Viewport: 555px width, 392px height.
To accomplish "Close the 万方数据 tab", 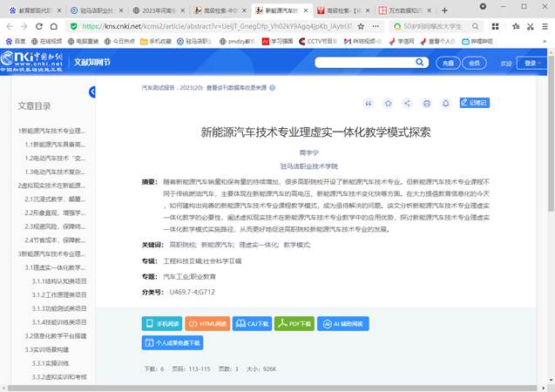I will pyautogui.click(x=429, y=10).
